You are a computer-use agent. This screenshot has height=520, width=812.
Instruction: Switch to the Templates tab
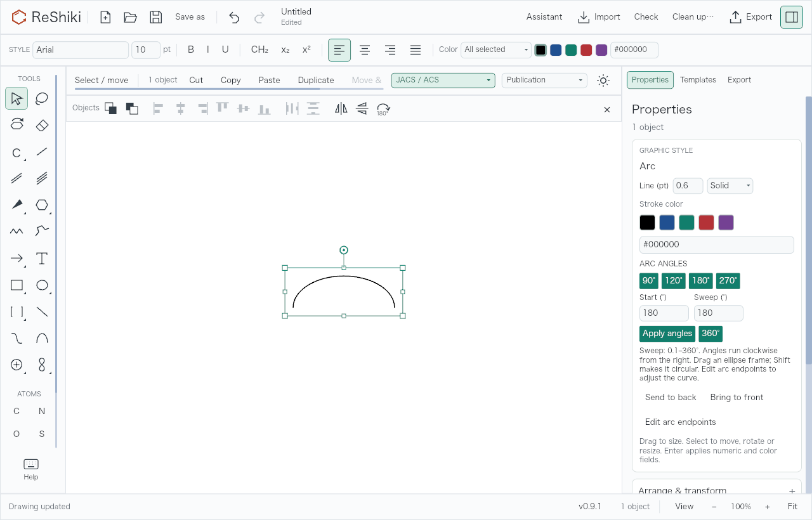[698, 80]
